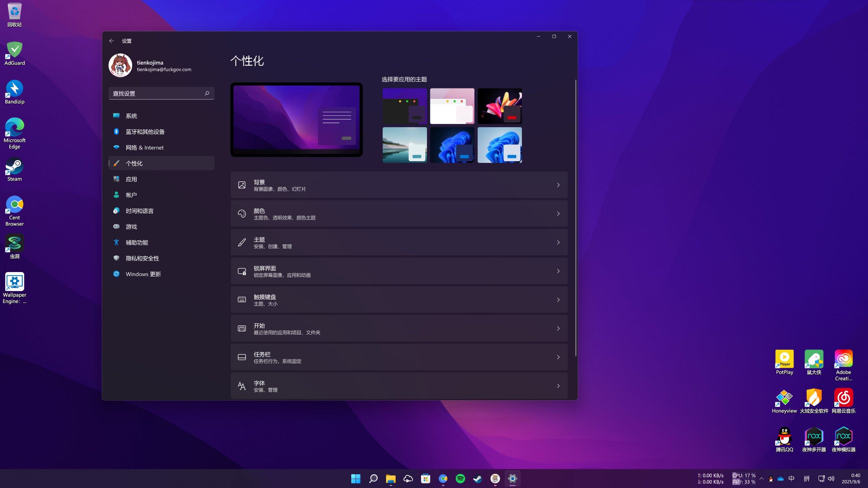Open 隐私和安全性 settings category

161,258
